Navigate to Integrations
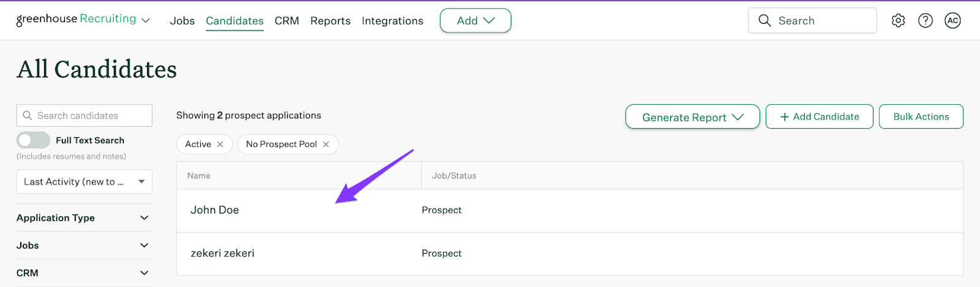 [392, 21]
